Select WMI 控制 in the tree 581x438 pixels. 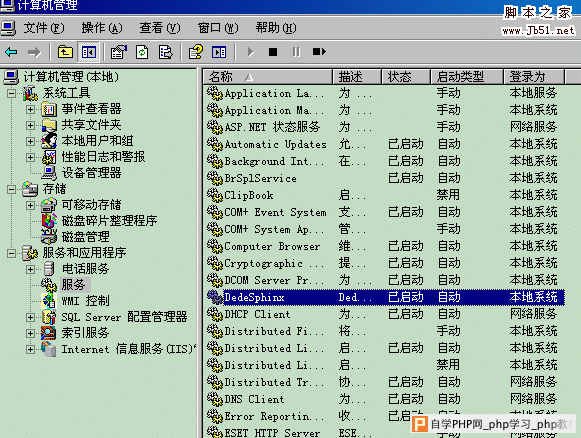[x=86, y=301]
